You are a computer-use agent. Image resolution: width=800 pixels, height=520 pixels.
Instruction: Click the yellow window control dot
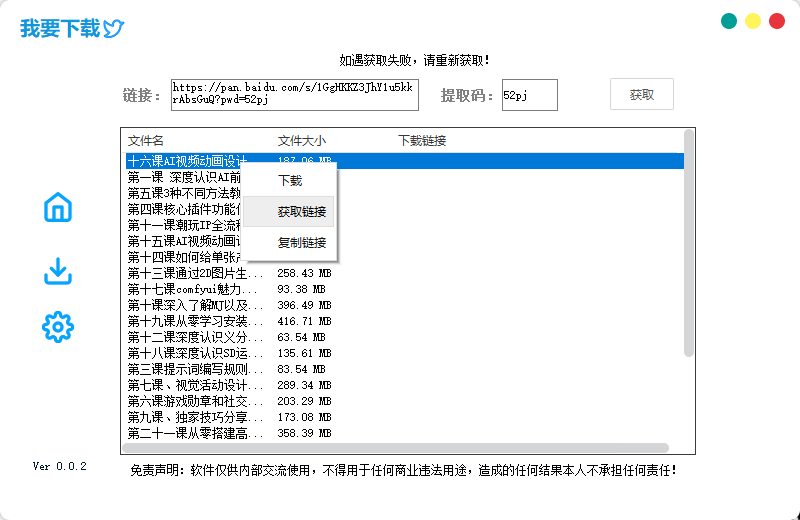[753, 21]
